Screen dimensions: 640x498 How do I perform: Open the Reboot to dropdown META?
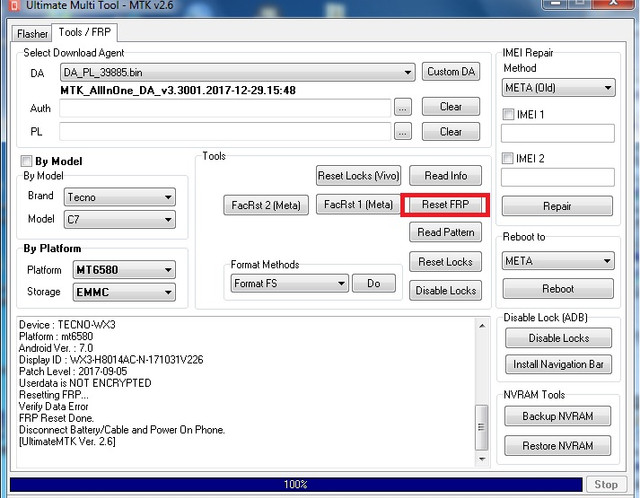coord(558,260)
